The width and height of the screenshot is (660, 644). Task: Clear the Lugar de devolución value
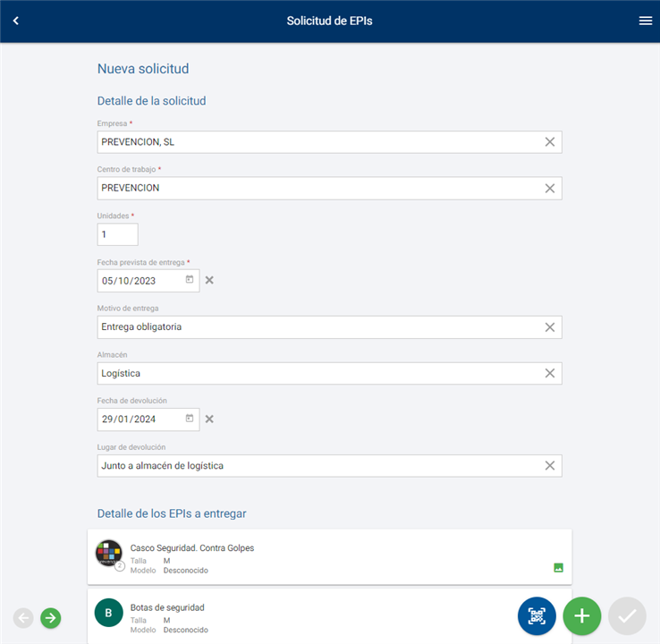(550, 466)
